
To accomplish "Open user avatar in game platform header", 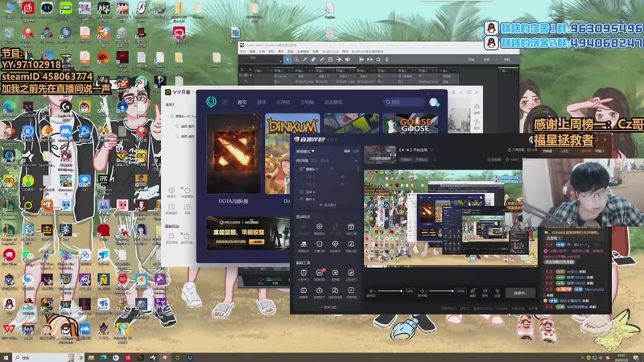I will click(434, 102).
